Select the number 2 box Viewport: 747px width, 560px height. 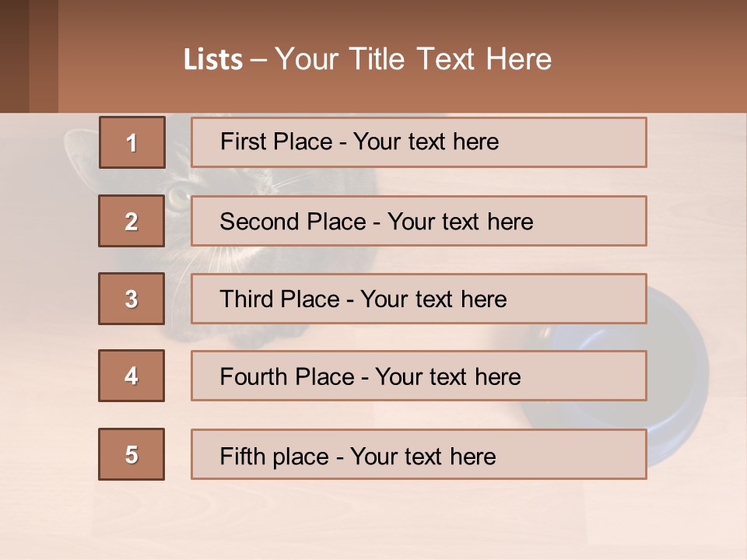[x=132, y=221]
